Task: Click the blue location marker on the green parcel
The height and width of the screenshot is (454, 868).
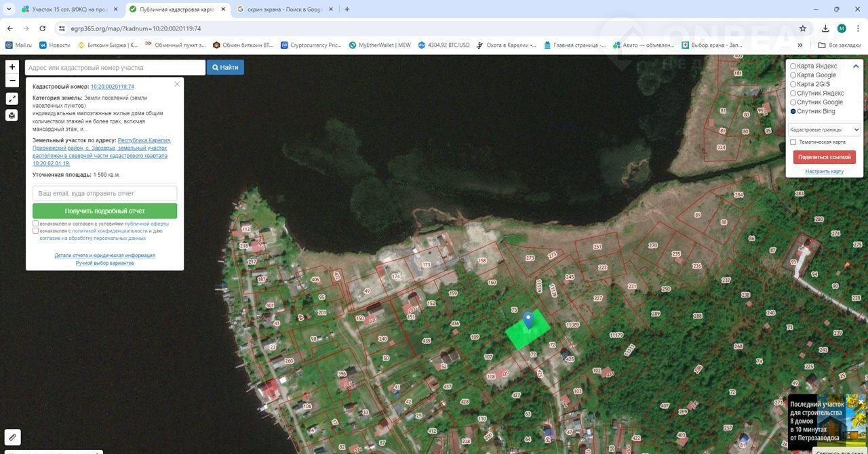Action: tap(528, 318)
